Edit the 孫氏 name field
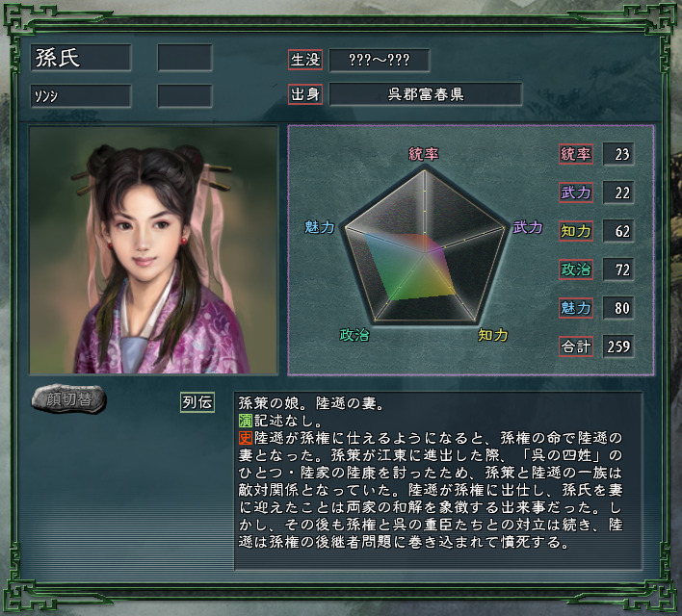The height and width of the screenshot is (616, 682). [x=81, y=58]
